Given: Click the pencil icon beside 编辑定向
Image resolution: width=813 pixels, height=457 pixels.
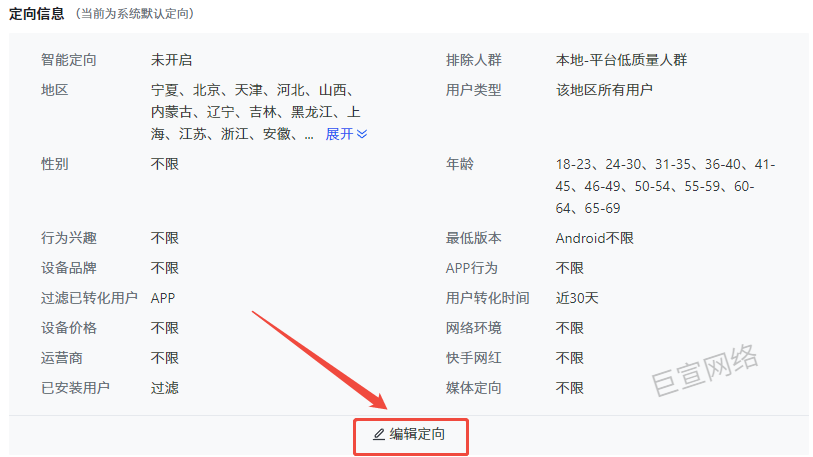Looking at the screenshot, I should [x=379, y=435].
